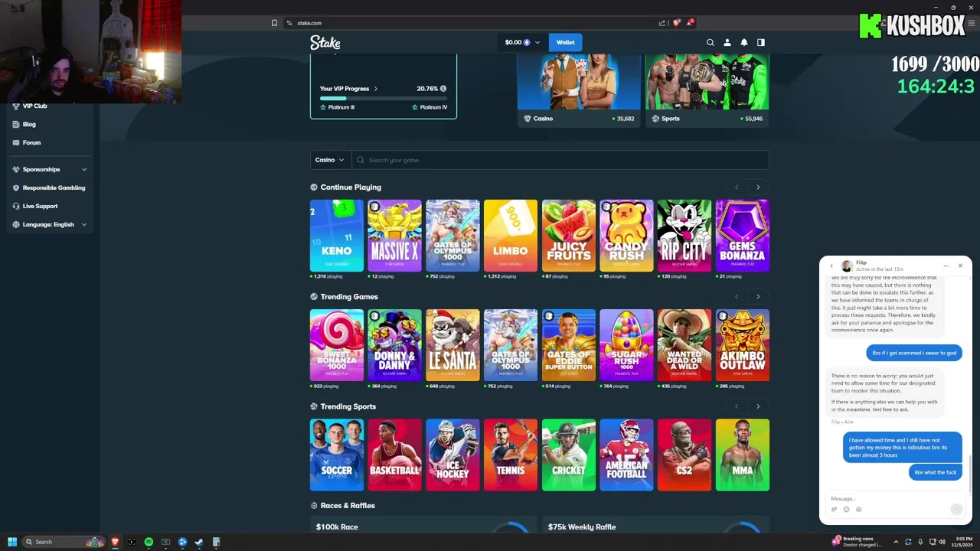Focus the Search your game field
This screenshot has height=551, width=980.
click(x=561, y=160)
